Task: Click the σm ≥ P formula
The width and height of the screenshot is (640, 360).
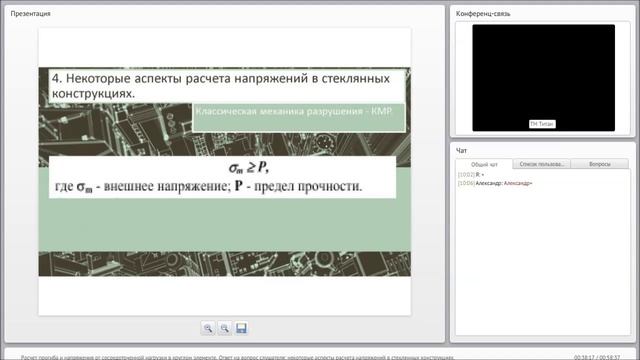Action: (249, 167)
